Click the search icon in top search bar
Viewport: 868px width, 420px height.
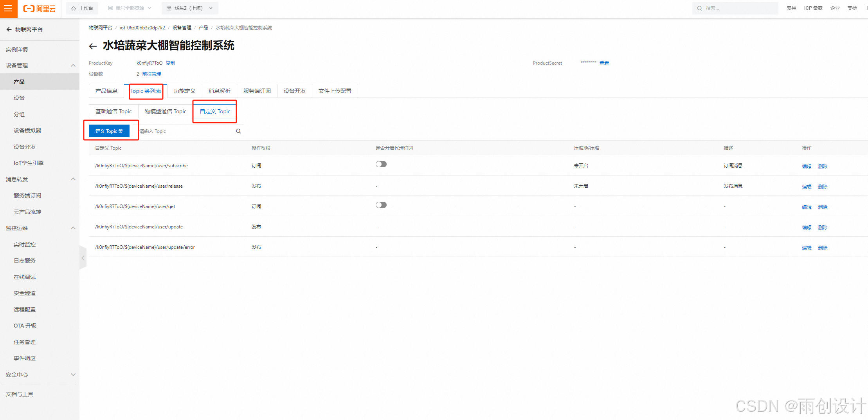pyautogui.click(x=699, y=8)
